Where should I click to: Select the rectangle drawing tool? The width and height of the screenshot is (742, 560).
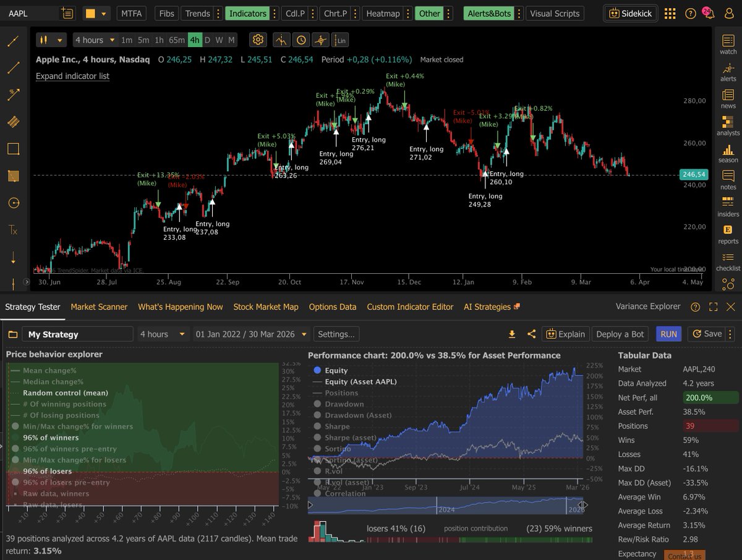tap(13, 149)
